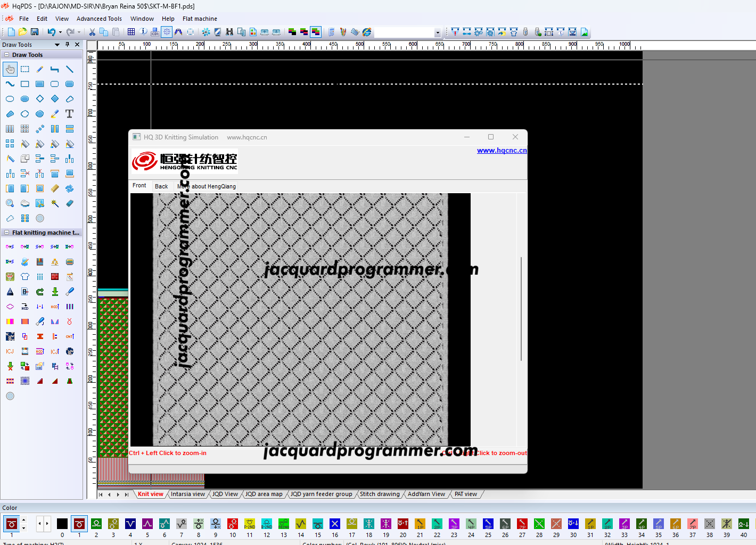Click the Save floppy disk icon

pos(35,32)
